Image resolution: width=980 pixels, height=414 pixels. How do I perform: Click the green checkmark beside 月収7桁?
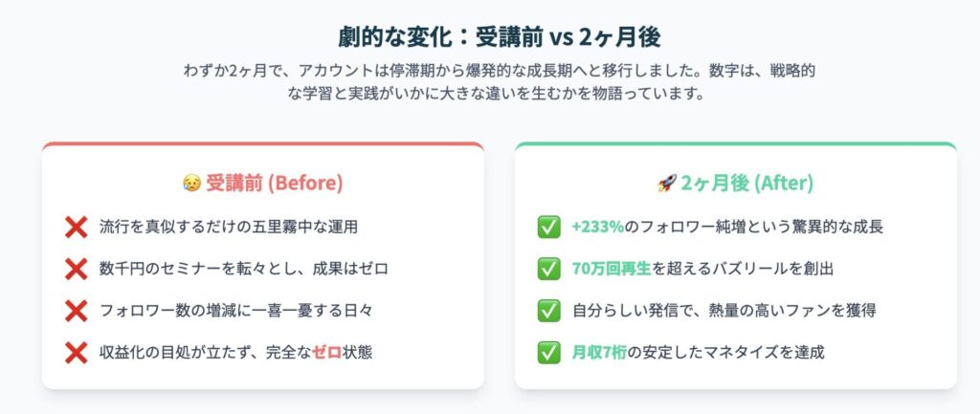pyautogui.click(x=548, y=352)
